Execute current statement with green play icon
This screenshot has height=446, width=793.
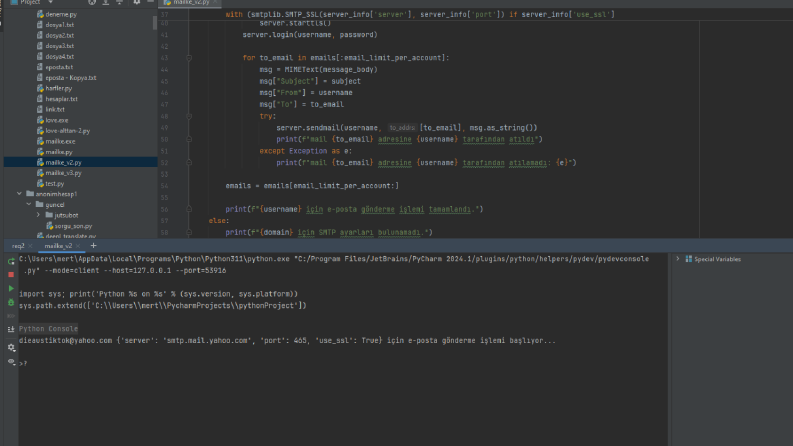[11, 288]
